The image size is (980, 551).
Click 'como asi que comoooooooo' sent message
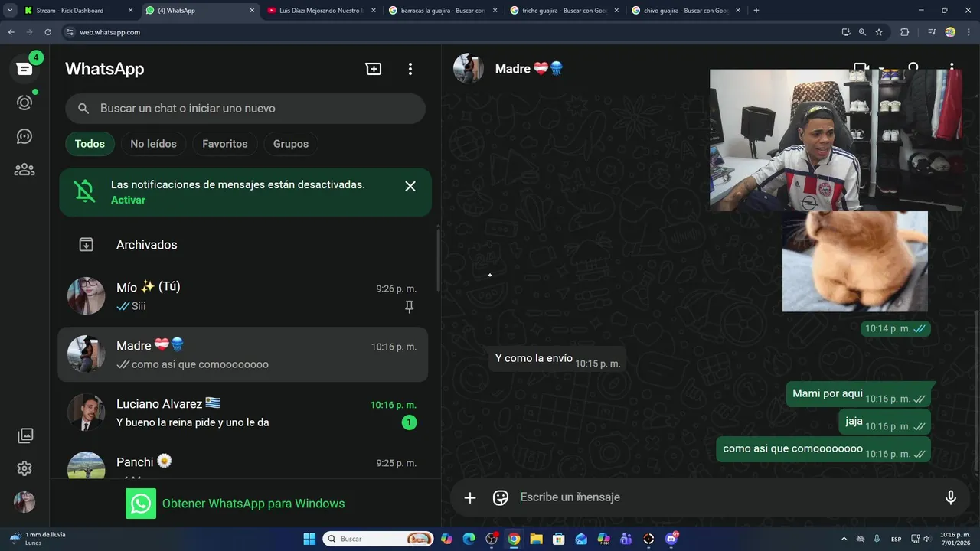pos(824,449)
